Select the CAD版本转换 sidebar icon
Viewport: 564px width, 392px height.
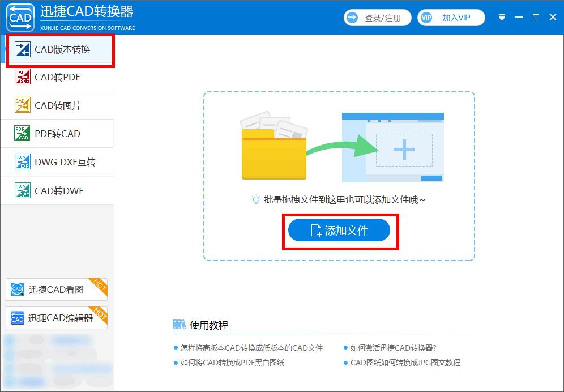[22, 49]
